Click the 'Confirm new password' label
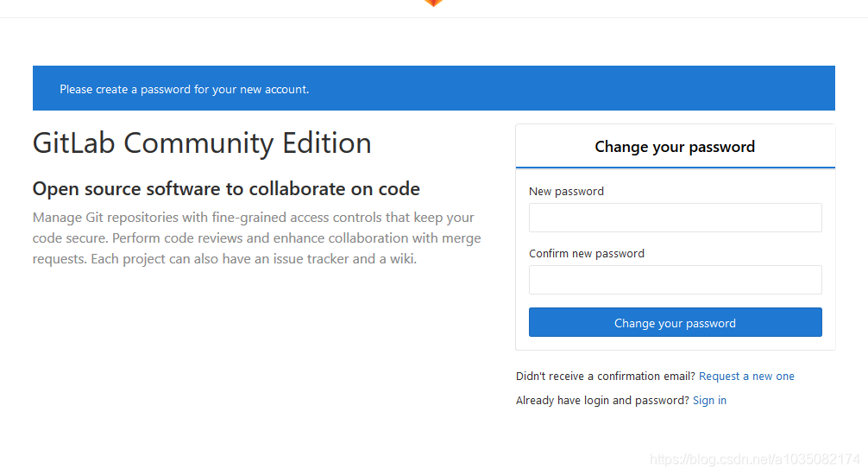This screenshot has width=868, height=475. (586, 253)
